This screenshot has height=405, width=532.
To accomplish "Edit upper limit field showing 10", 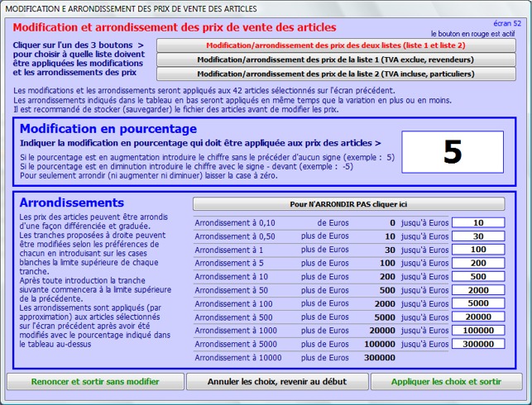I will (478, 222).
